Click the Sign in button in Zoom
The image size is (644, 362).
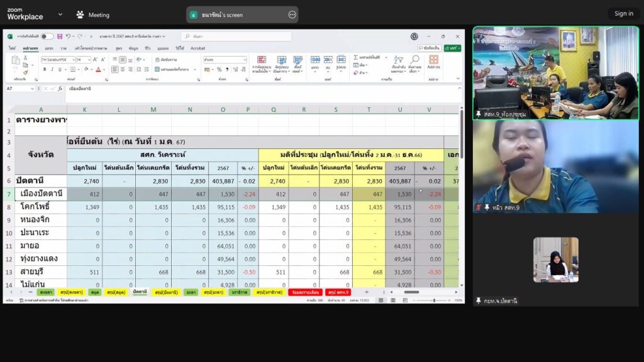[x=623, y=14]
